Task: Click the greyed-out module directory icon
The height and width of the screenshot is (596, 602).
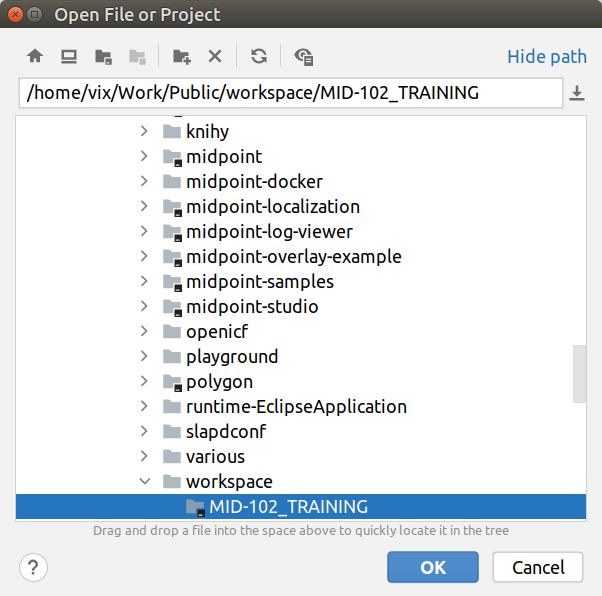Action: coord(137,57)
